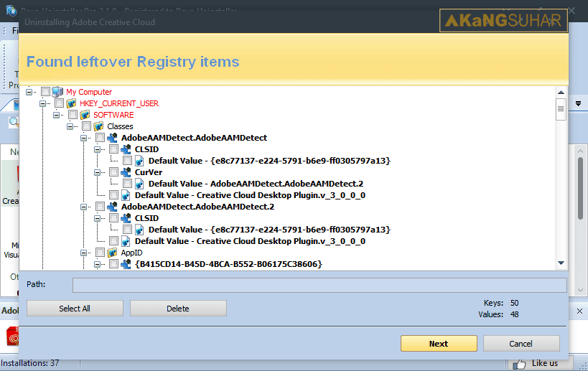Tick the AdobeAAMDetect.AdobeAAMDetect.2 key checkbox
Image resolution: width=588 pixels, height=371 pixels.
[100, 207]
